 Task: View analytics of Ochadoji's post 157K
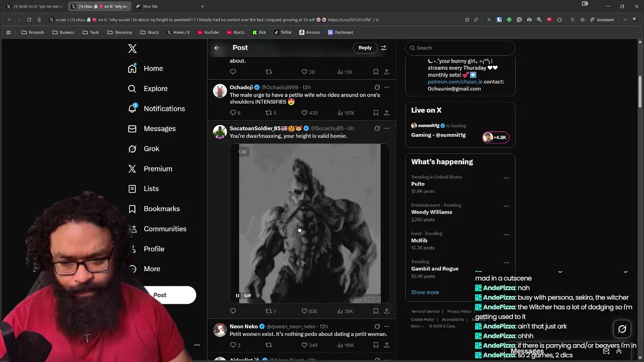[x=346, y=113]
